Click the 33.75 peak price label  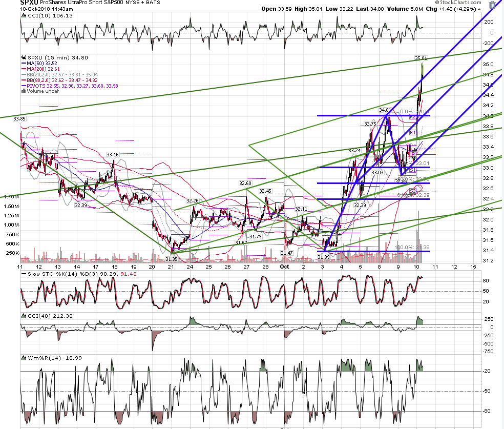click(370, 124)
